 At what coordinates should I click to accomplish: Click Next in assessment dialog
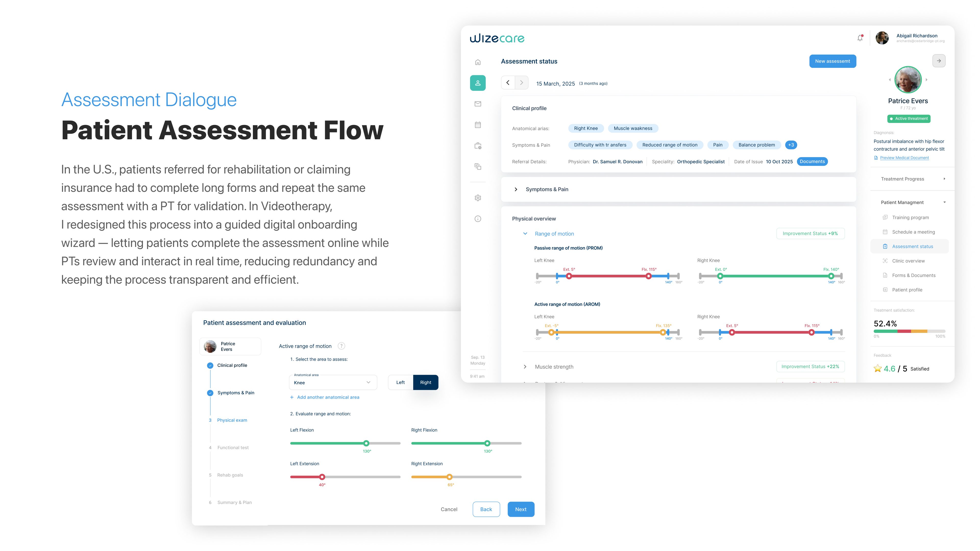point(520,509)
